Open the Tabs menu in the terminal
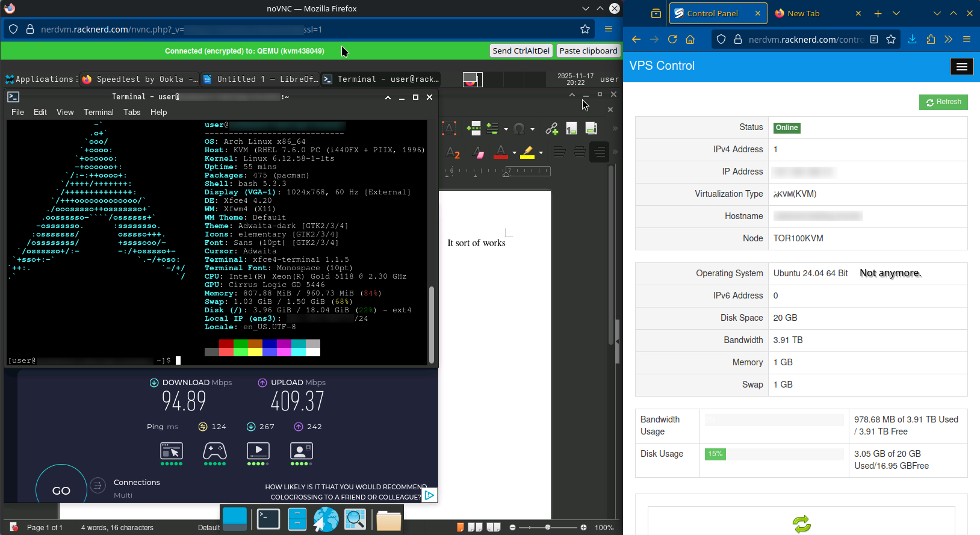The width and height of the screenshot is (980, 535). [x=132, y=112]
